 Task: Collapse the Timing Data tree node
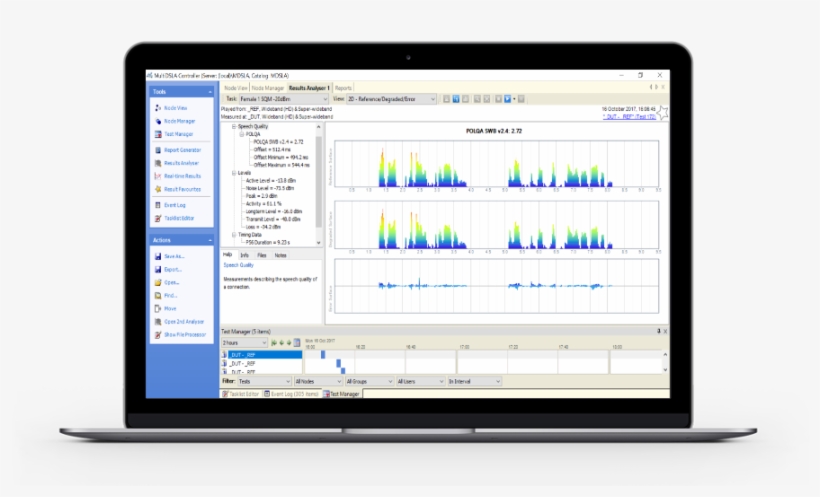[234, 235]
